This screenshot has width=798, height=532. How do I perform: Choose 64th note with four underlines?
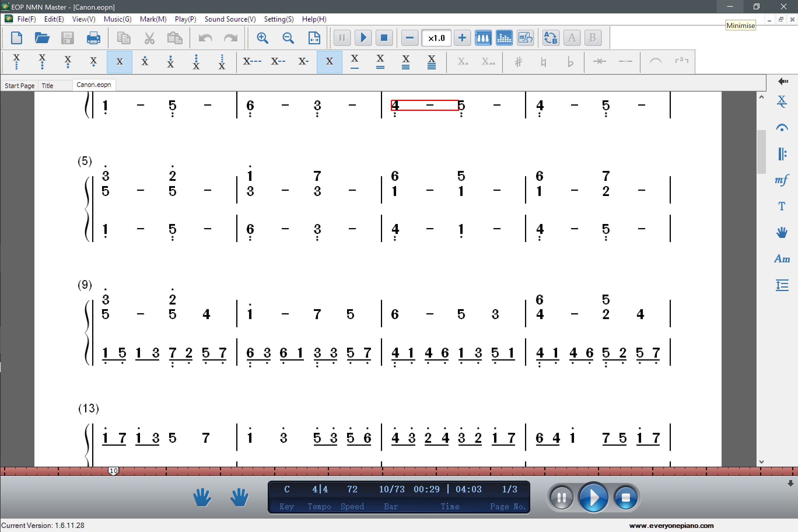pos(432,62)
